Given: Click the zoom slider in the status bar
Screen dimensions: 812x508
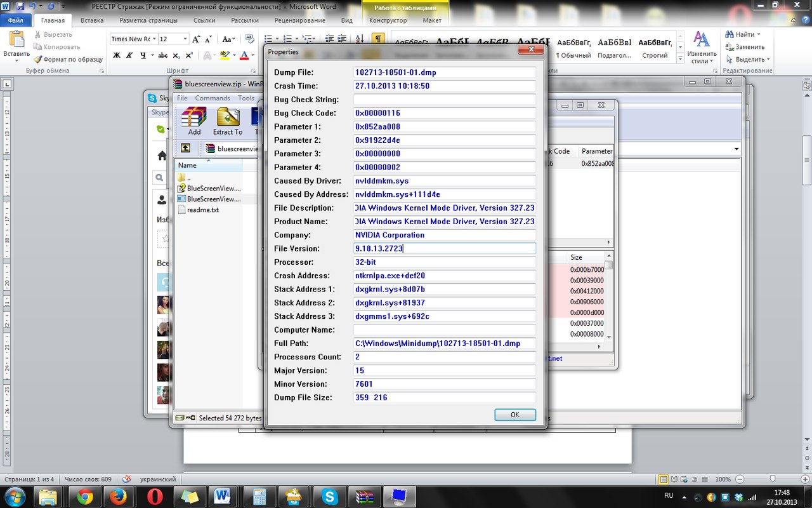Looking at the screenshot, I should pos(772,479).
